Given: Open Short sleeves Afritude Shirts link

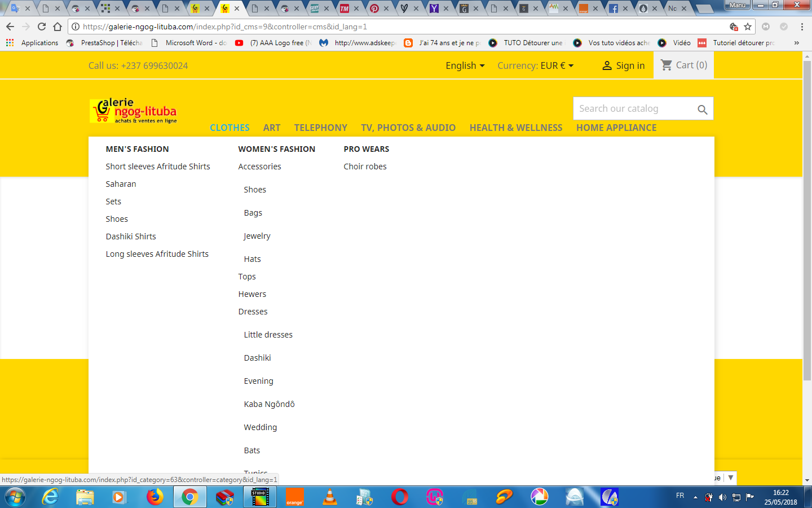Looking at the screenshot, I should (158, 167).
